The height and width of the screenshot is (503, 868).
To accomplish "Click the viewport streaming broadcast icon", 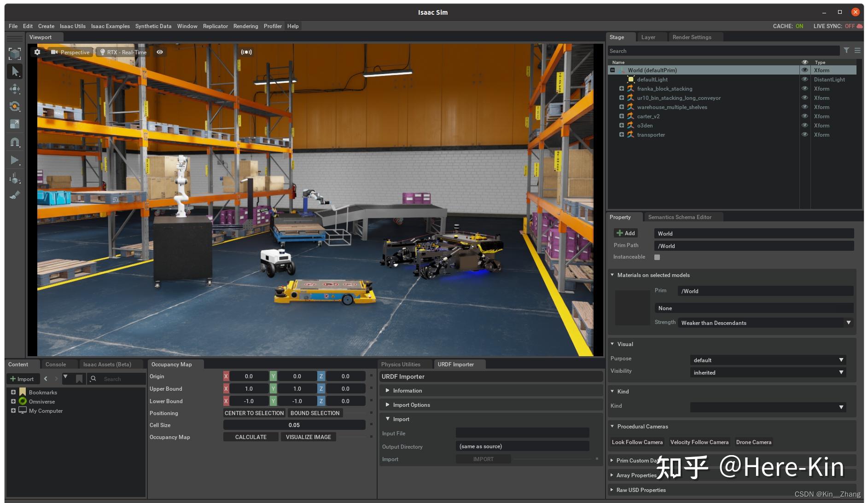I will (246, 52).
